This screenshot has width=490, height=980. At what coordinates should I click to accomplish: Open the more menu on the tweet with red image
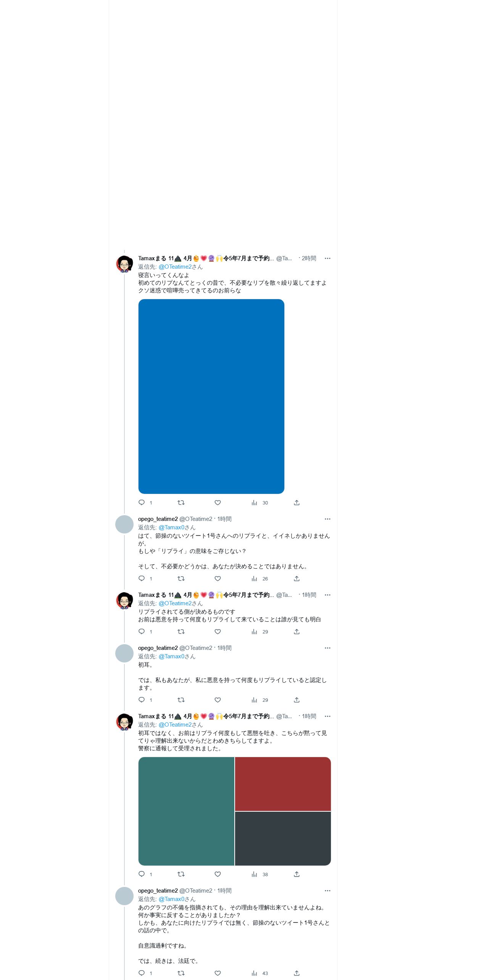tap(327, 716)
